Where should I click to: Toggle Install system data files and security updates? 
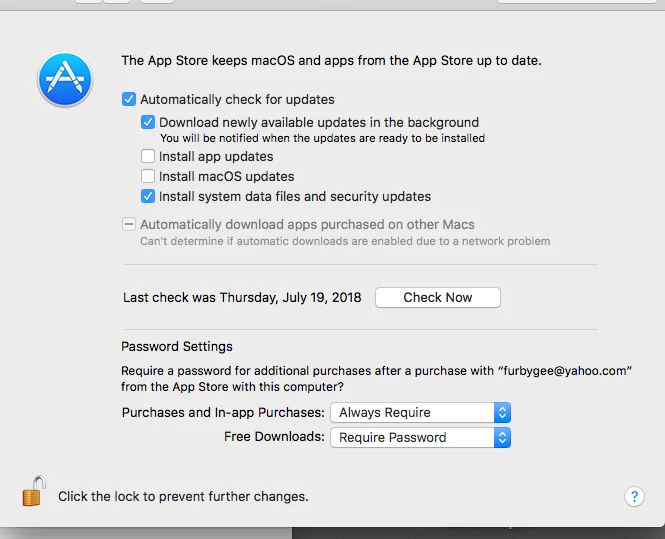[x=148, y=196]
